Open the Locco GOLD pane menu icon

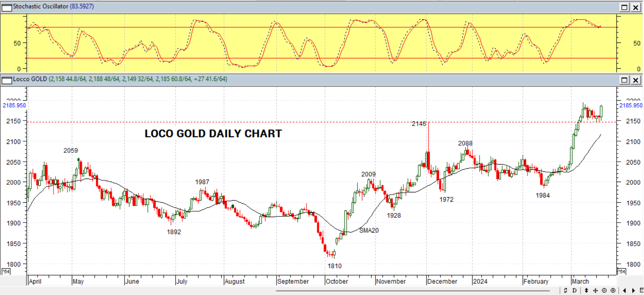(x=7, y=80)
